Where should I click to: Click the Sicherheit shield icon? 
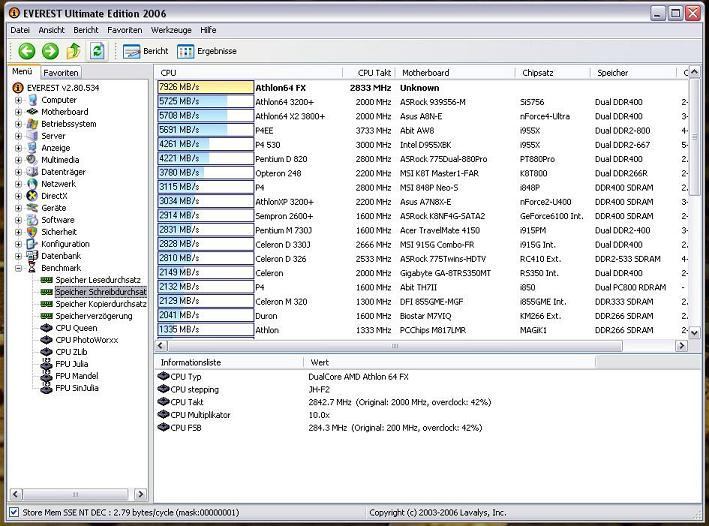32,232
